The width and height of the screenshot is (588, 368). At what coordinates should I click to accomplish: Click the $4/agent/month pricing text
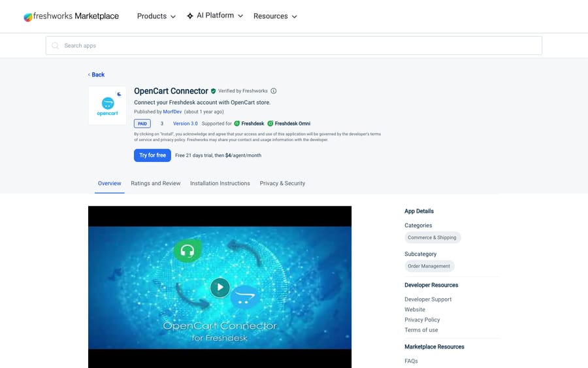coord(244,156)
